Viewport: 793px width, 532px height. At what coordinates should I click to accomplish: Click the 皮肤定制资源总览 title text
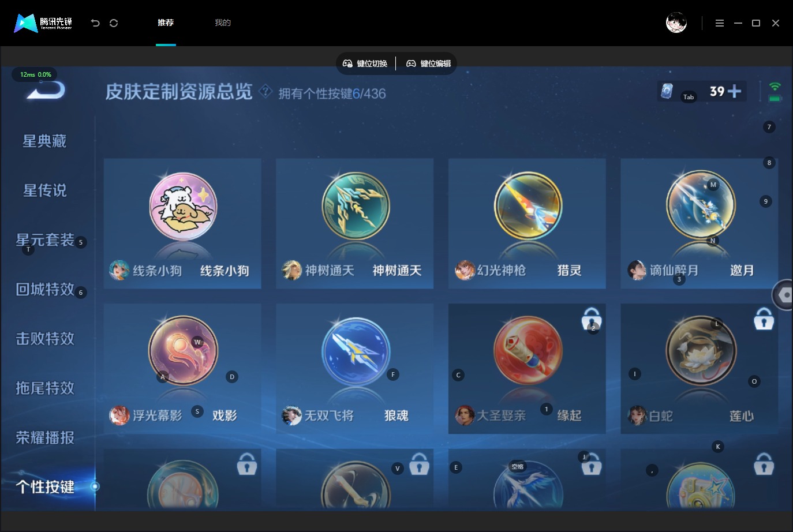point(179,92)
